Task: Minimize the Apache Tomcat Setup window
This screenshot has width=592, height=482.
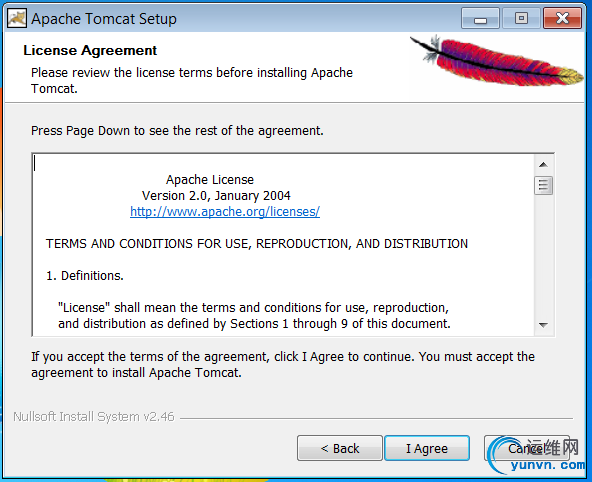Action: tap(480, 18)
